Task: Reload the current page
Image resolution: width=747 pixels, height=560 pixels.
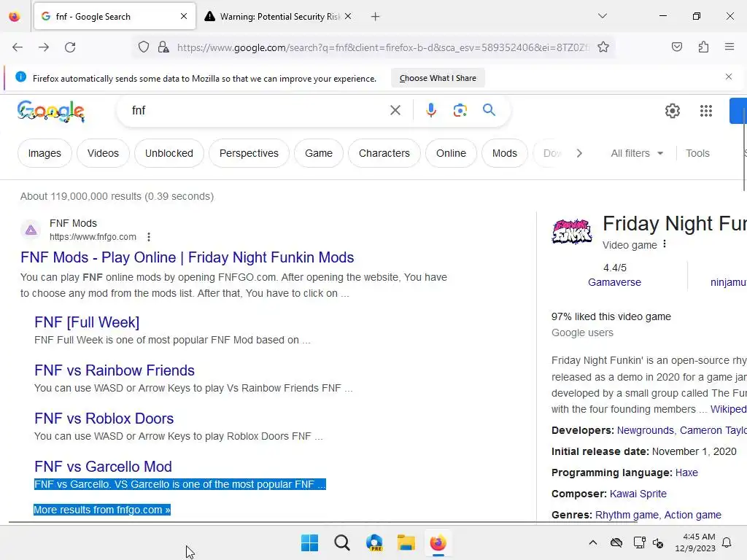Action: pos(70,47)
